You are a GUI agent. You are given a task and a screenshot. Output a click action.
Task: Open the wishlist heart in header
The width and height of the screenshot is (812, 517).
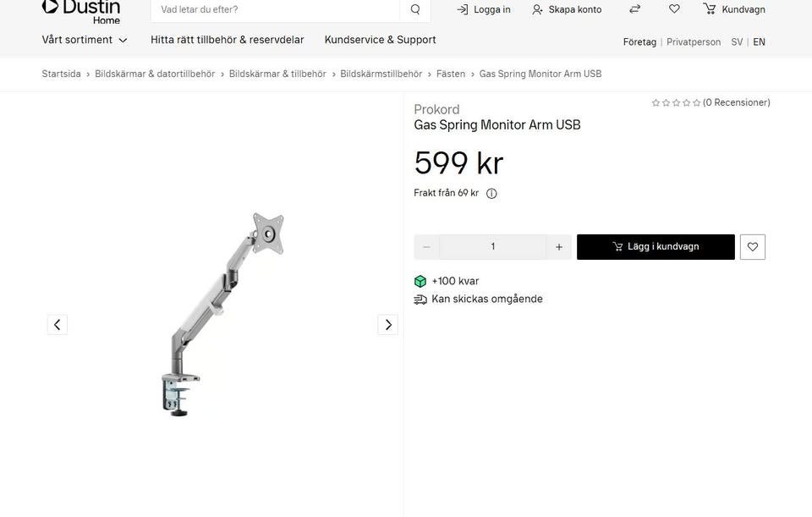coord(674,8)
